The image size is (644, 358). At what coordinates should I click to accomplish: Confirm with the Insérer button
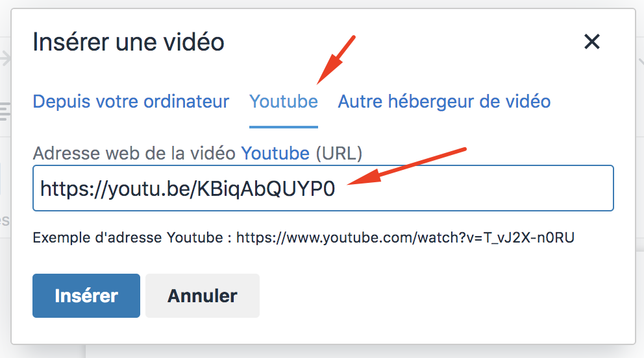(86, 296)
